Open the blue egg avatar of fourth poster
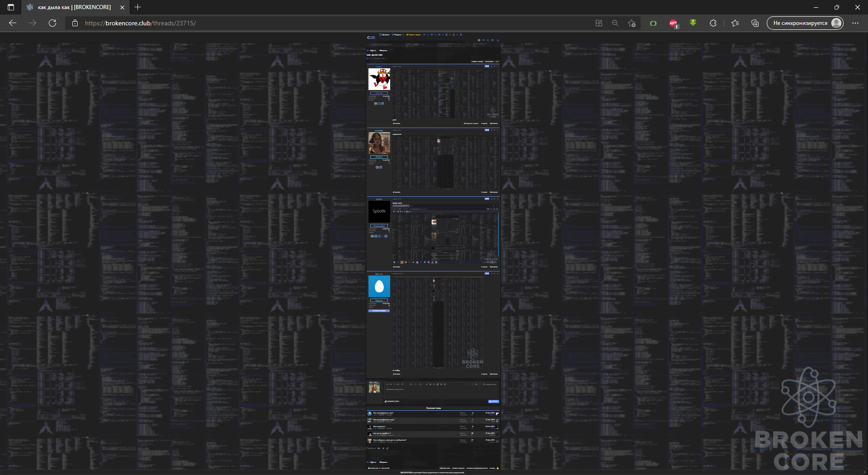The image size is (868, 475). point(379,286)
